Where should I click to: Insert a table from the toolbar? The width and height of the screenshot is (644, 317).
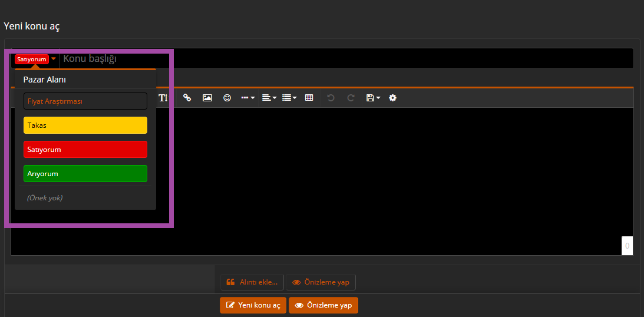point(309,98)
